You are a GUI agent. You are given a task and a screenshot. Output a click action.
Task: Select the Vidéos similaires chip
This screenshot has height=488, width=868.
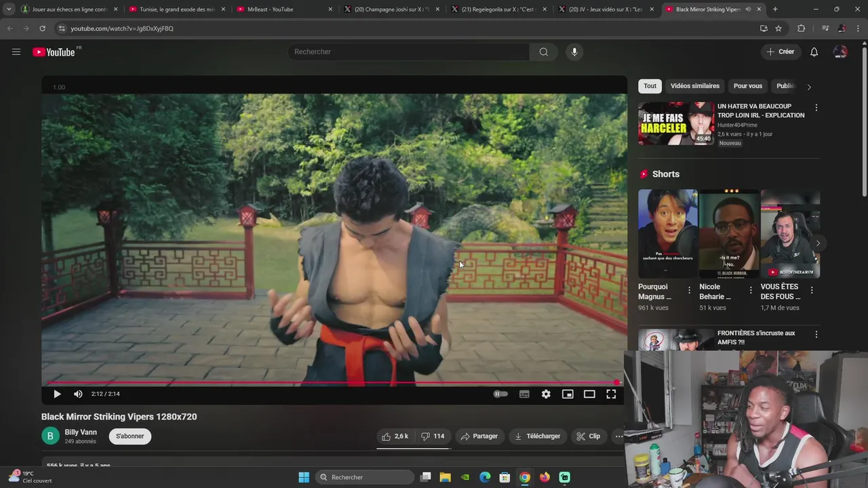695,86
